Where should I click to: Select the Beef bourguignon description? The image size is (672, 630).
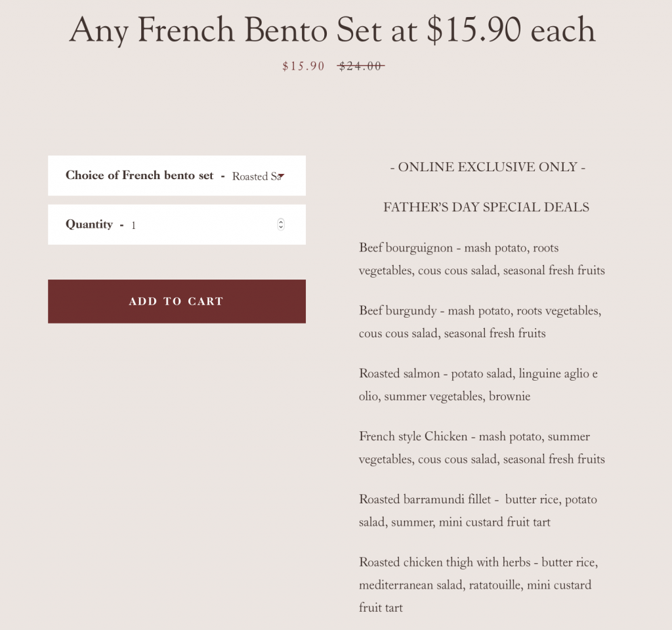click(x=482, y=259)
